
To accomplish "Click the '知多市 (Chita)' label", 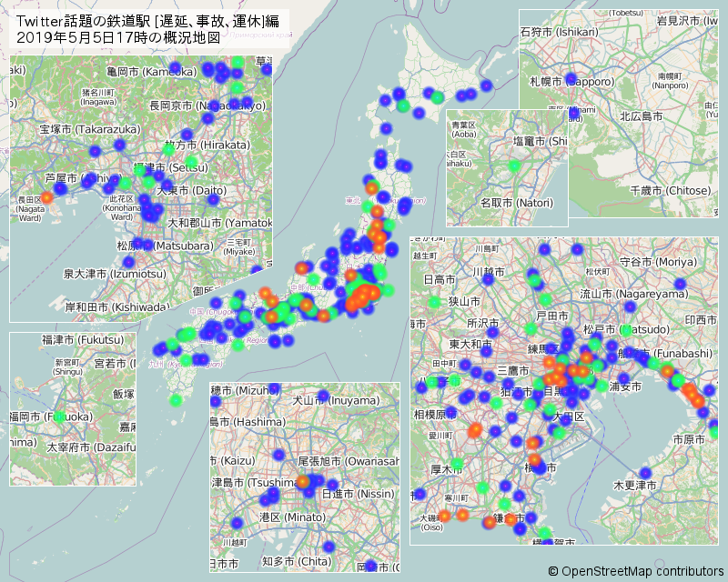I will [x=297, y=561].
